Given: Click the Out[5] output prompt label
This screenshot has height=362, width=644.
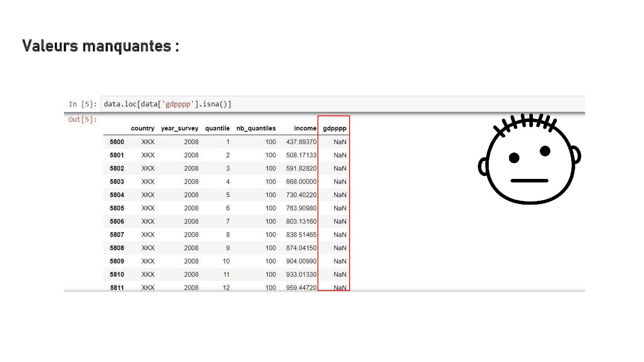Looking at the screenshot, I should tap(82, 120).
